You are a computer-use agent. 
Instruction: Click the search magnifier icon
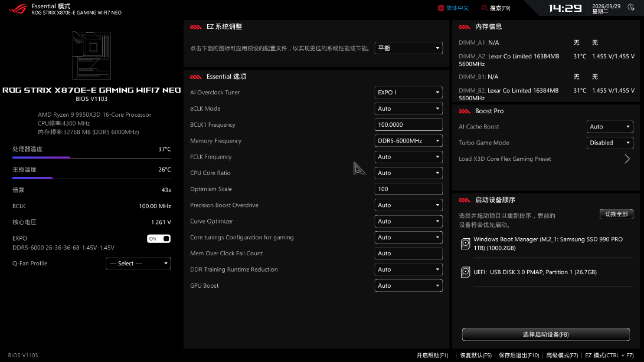coord(485,8)
